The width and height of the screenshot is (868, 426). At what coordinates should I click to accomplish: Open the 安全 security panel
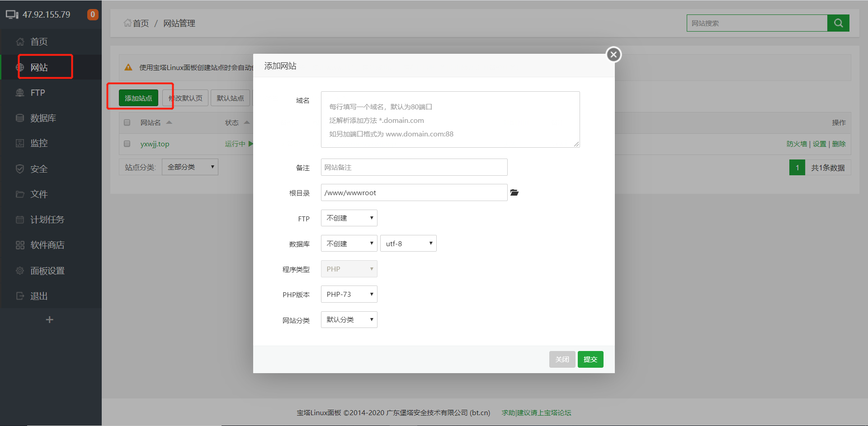tap(38, 169)
